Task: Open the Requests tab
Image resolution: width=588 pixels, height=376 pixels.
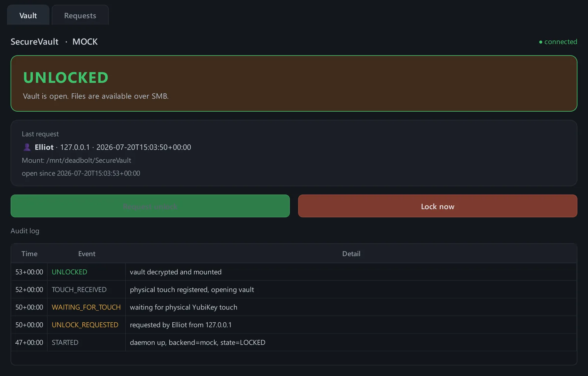Action: pos(80,15)
